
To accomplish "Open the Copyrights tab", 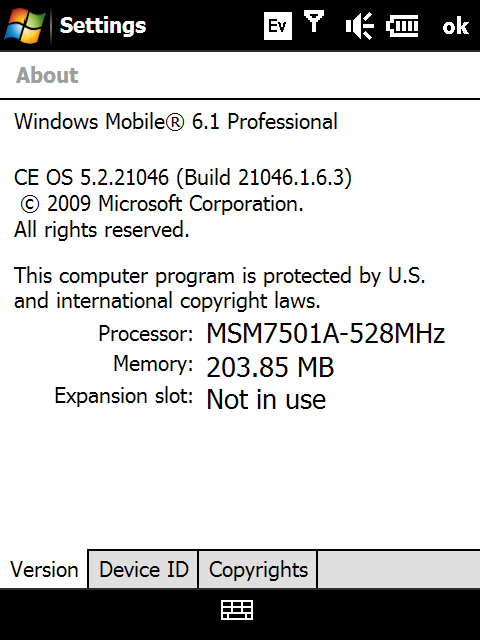I will click(x=258, y=569).
